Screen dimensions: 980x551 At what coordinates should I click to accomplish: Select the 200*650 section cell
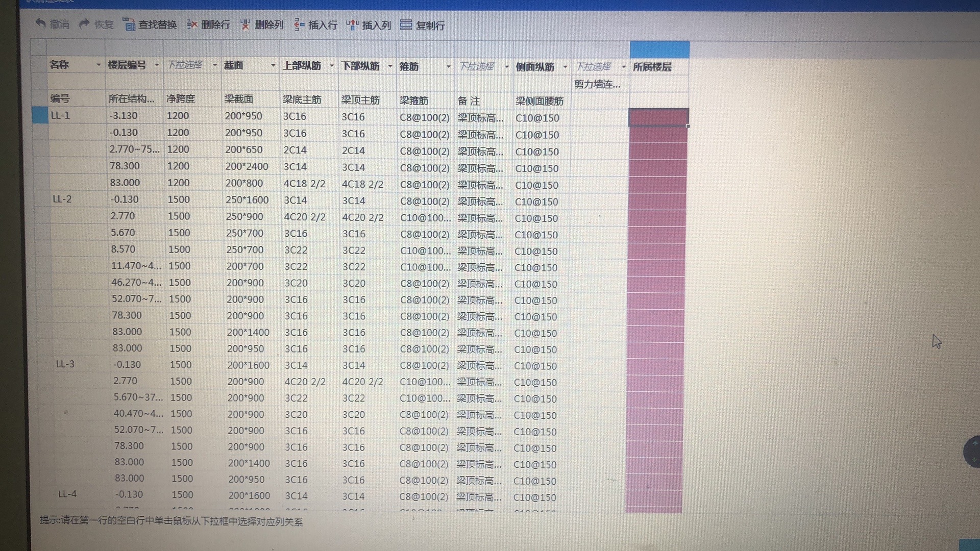tap(251, 150)
